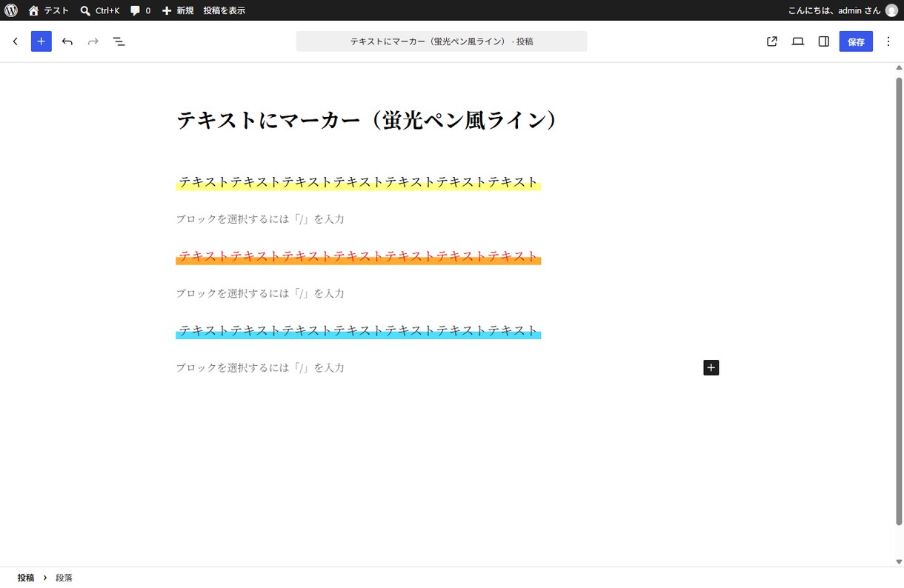Open the editor options three-dot menu
This screenshot has width=904, height=588.
[889, 41]
